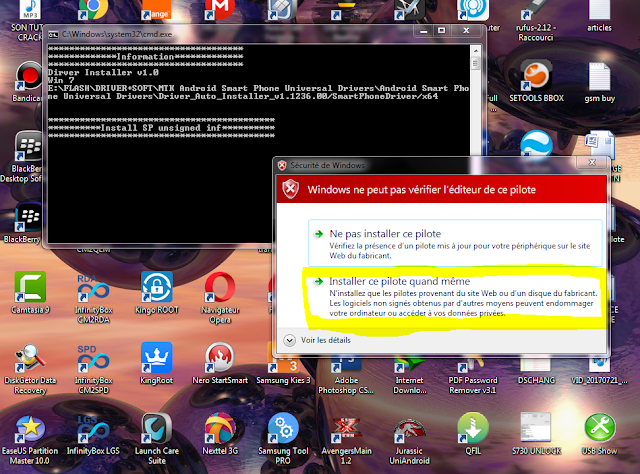Open Adobe Photoshop CS shortcut
Image resolution: width=640 pixels, height=474 pixels.
[346, 375]
